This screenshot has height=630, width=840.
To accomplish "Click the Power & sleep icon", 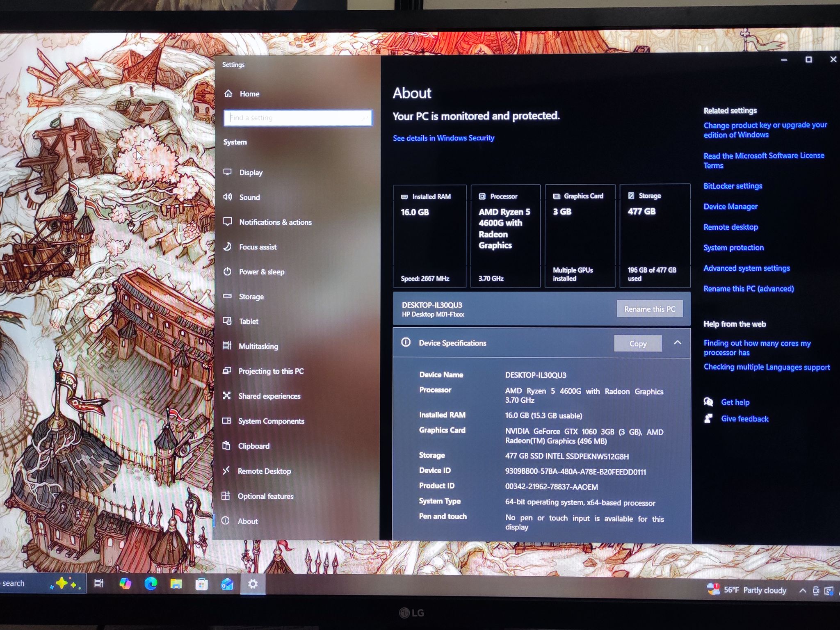I will pos(228,272).
